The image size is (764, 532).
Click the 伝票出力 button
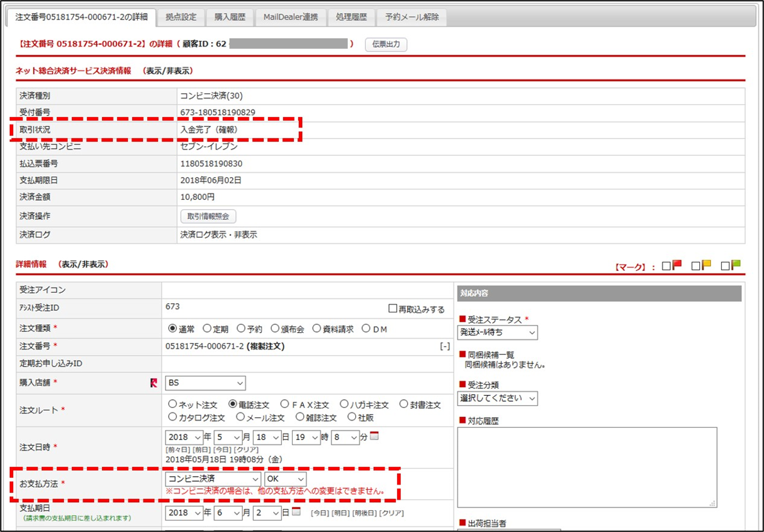pos(386,44)
